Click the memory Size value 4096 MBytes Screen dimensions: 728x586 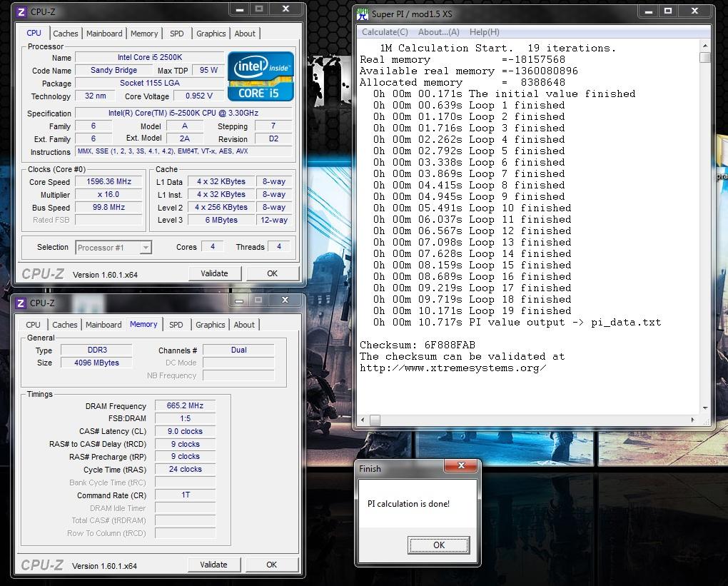click(x=96, y=363)
